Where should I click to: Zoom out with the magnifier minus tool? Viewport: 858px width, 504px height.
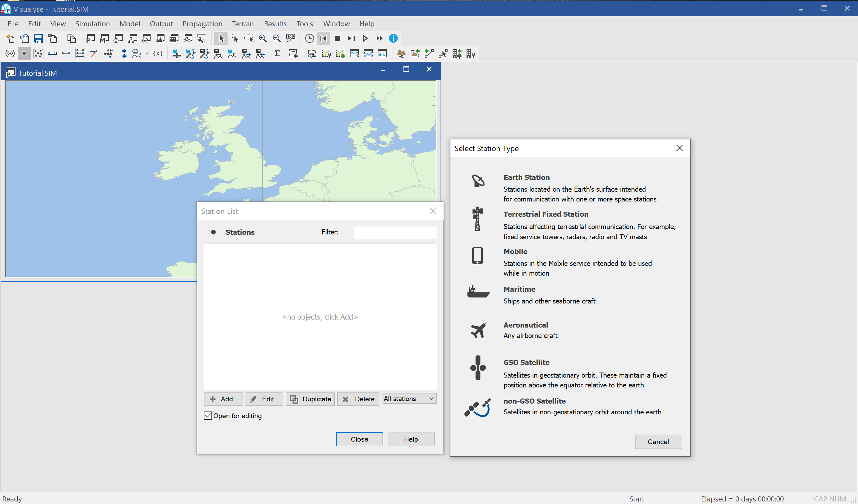click(276, 38)
